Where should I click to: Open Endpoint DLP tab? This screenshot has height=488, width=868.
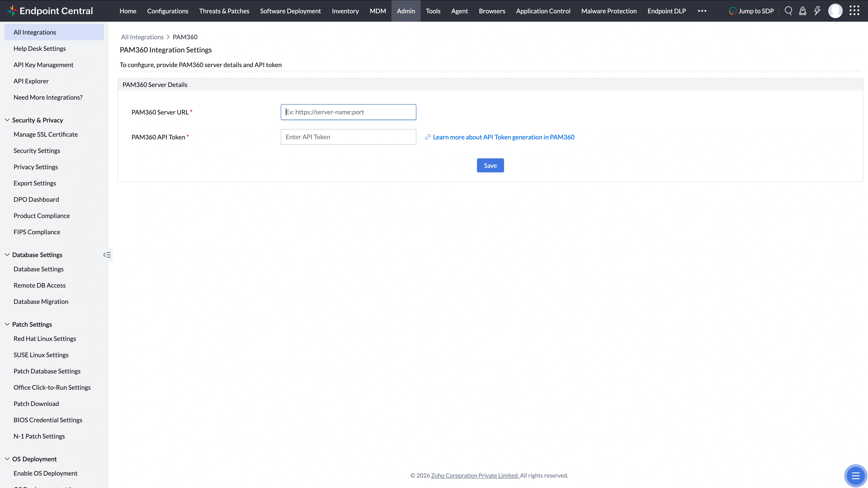(x=667, y=11)
